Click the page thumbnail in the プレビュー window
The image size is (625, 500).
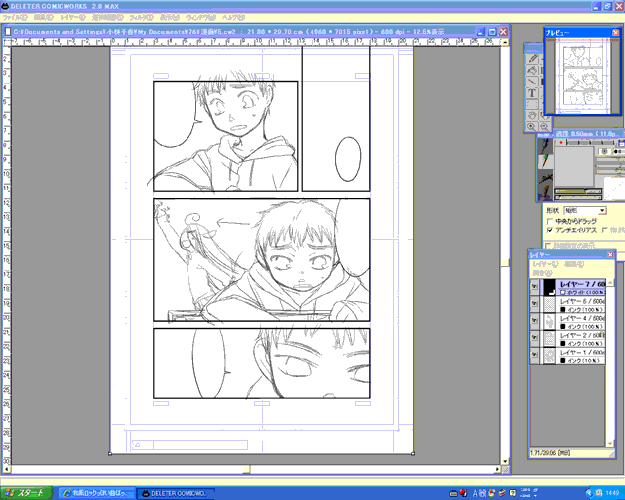pyautogui.click(x=583, y=76)
